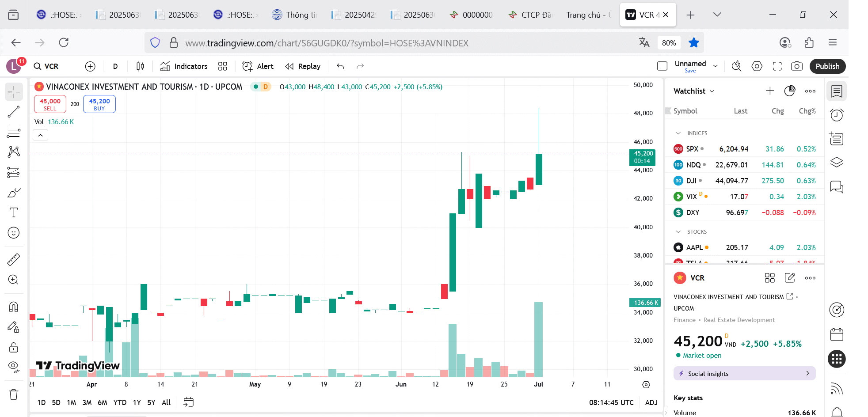Enable Magnet mode in the left toolbar

13,307
